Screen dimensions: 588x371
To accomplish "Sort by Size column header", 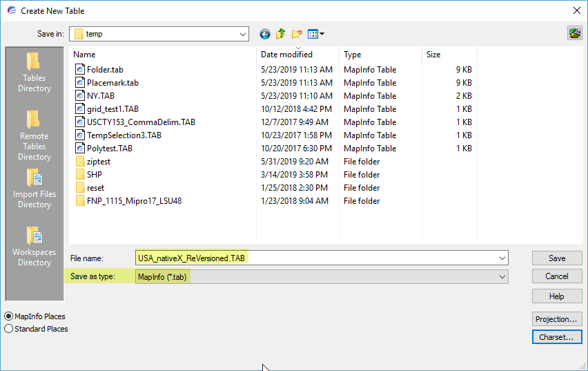I will (433, 55).
